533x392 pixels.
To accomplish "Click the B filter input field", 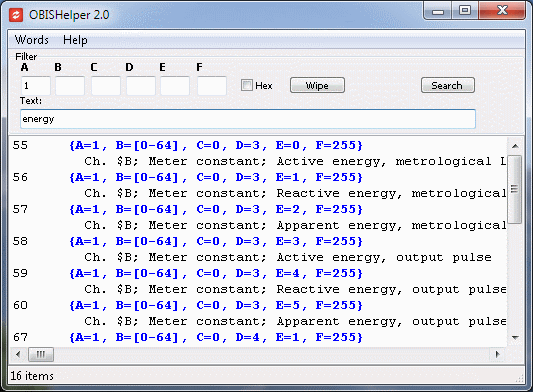I will pos(70,86).
